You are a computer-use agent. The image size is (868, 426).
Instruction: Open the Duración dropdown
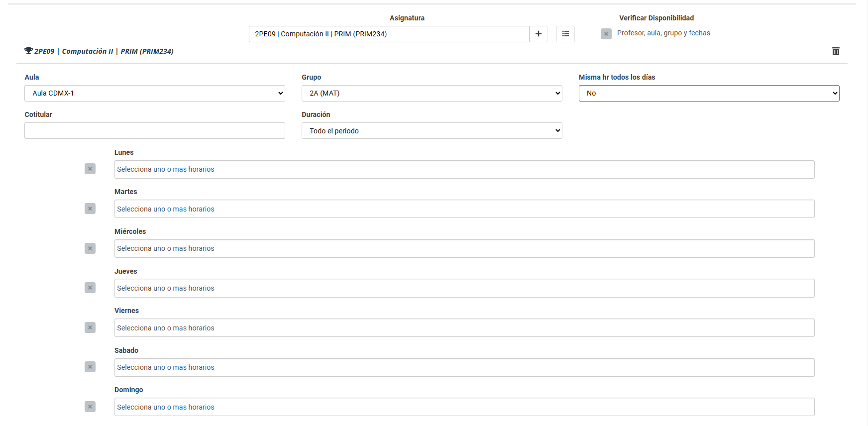[x=432, y=131]
